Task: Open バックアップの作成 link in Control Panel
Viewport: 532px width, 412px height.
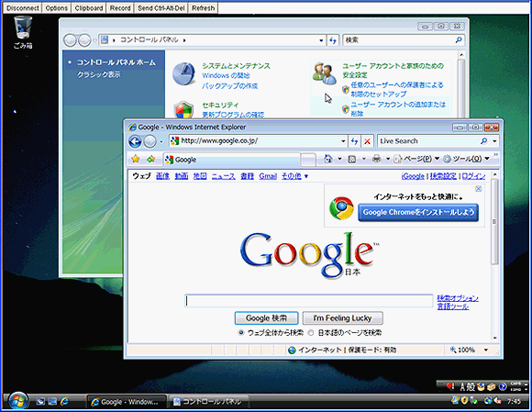Action: pyautogui.click(x=229, y=86)
